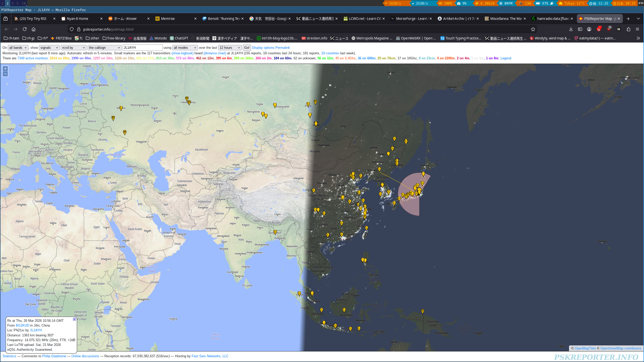Zoom out the map with minus button
644x362 pixels.
tap(5, 74)
